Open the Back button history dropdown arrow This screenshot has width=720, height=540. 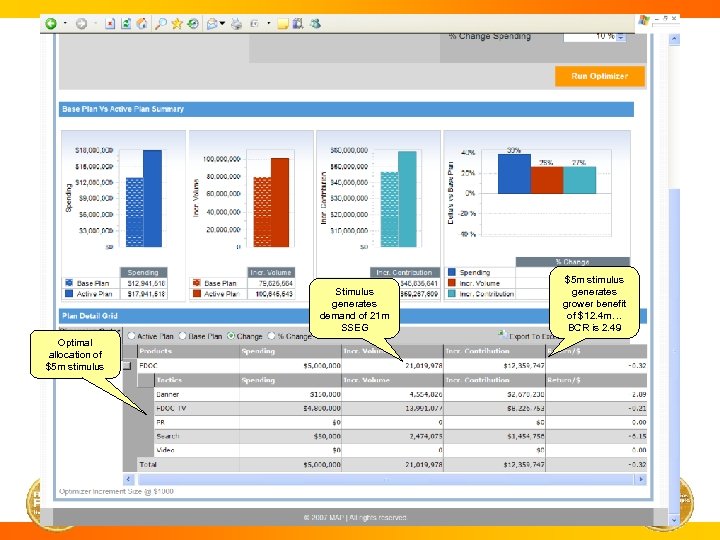[65, 23]
